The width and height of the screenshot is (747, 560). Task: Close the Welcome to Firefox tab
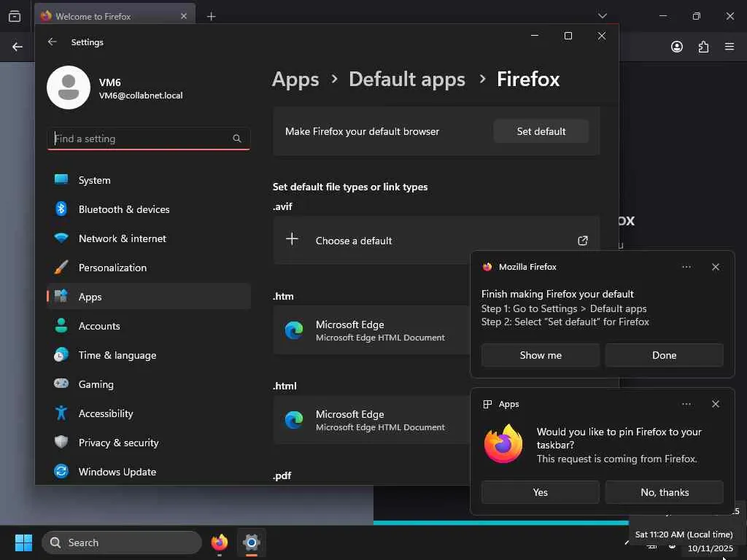(x=183, y=16)
